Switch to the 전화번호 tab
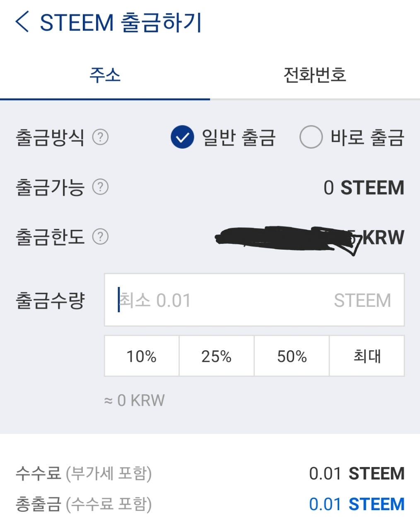 point(315,75)
